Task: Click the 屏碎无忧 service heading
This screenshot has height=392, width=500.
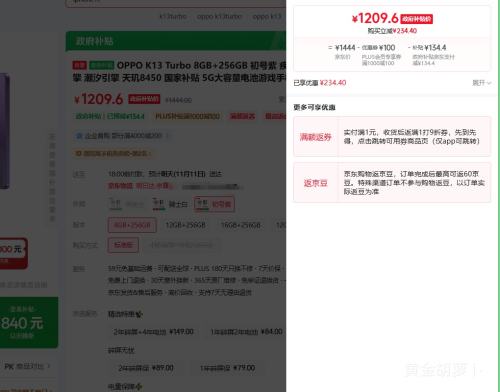Action: click(x=121, y=350)
